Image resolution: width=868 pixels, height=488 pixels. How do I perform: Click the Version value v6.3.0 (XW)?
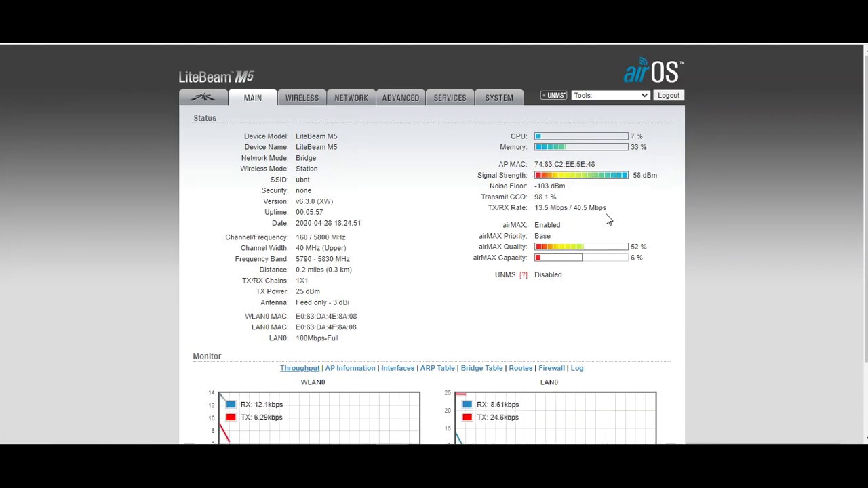point(314,201)
